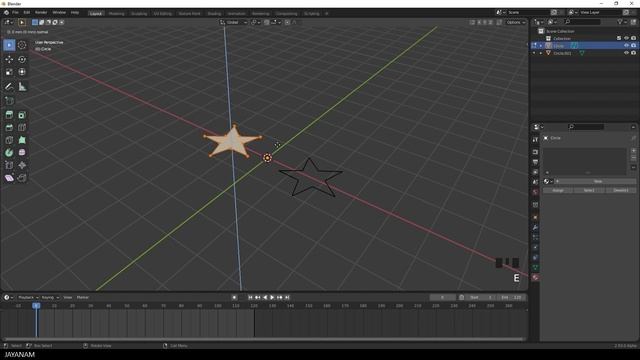Open the timeline Keying dropdown
Screen dimensions: 640x360
pyautogui.click(x=50, y=298)
